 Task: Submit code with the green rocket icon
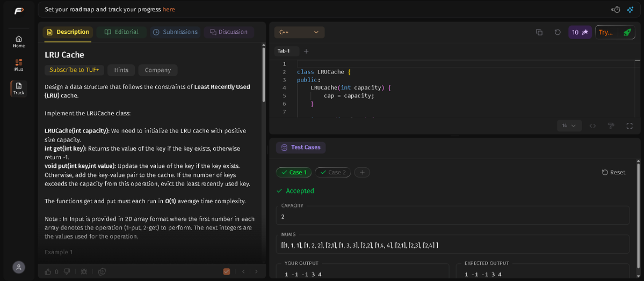[x=627, y=32]
